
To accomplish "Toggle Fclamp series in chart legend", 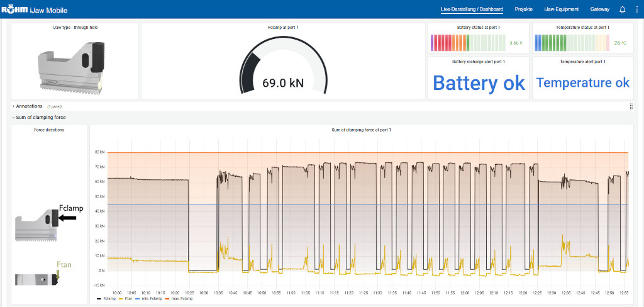I will pyautogui.click(x=105, y=299).
